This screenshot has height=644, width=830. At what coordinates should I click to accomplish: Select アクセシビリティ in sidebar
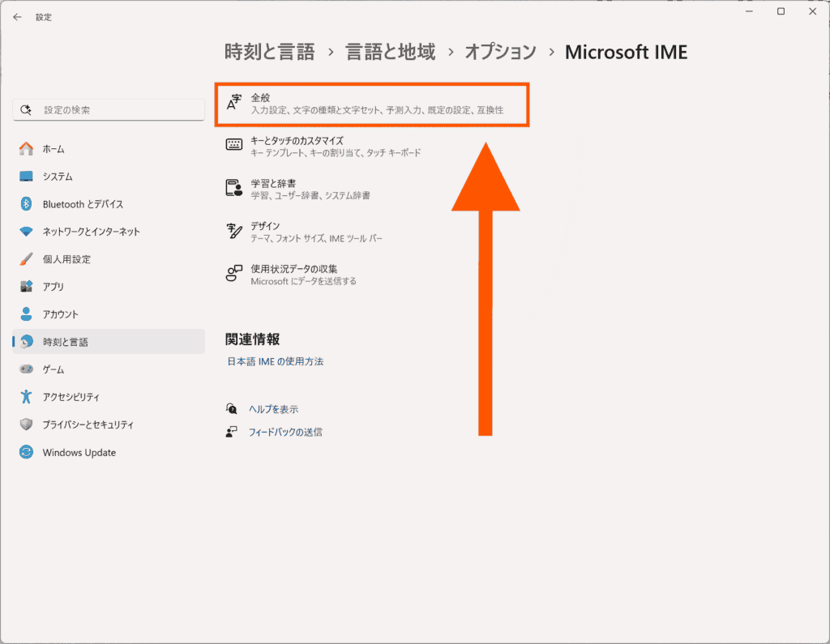(109, 396)
